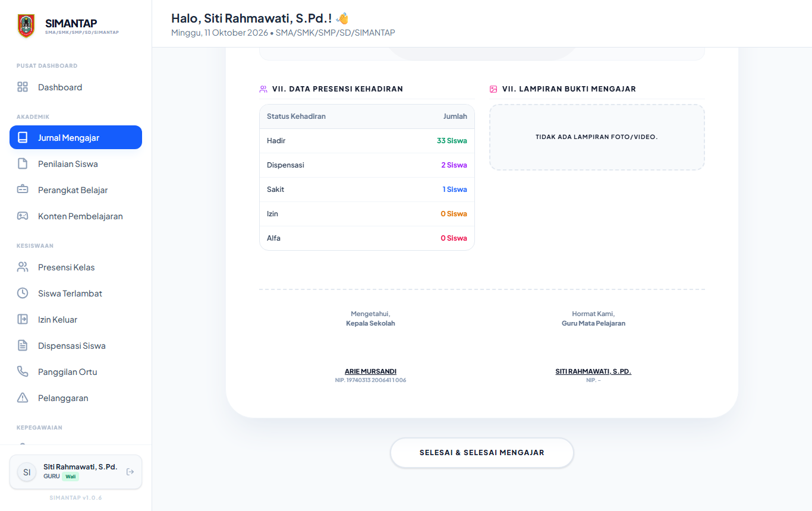This screenshot has width=812, height=511.
Task: Click the Perangkat Belajar briefcase icon
Action: [x=23, y=190]
